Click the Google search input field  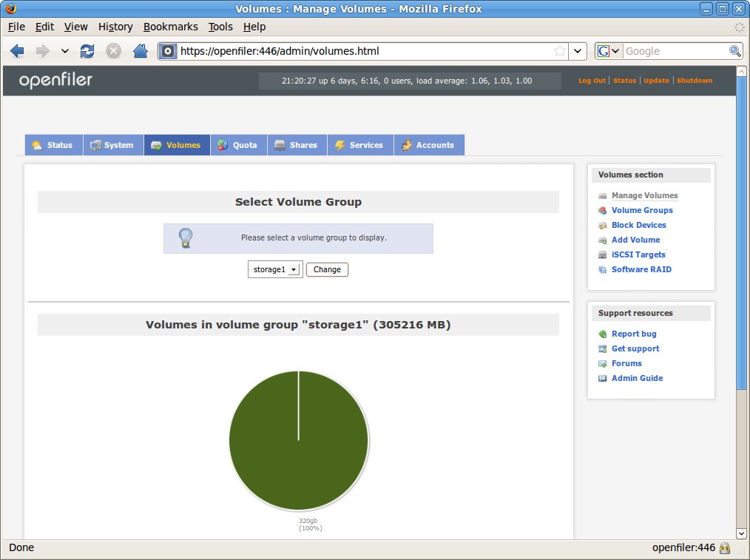(675, 51)
